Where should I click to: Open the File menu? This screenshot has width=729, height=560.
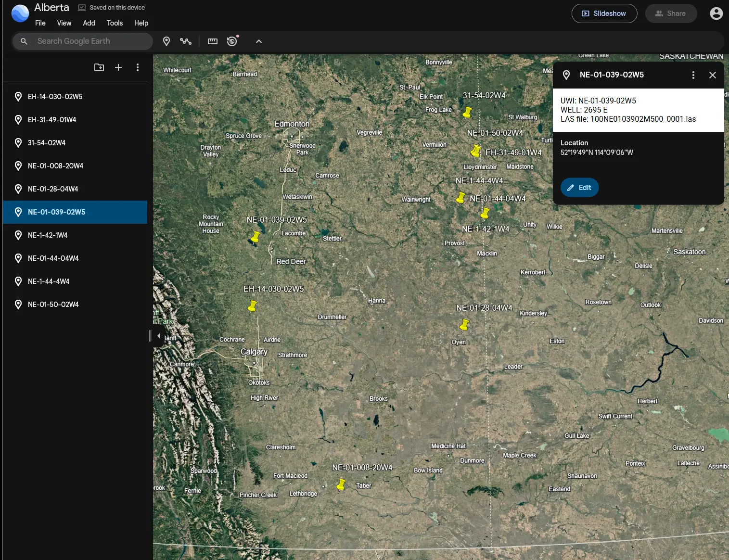40,23
